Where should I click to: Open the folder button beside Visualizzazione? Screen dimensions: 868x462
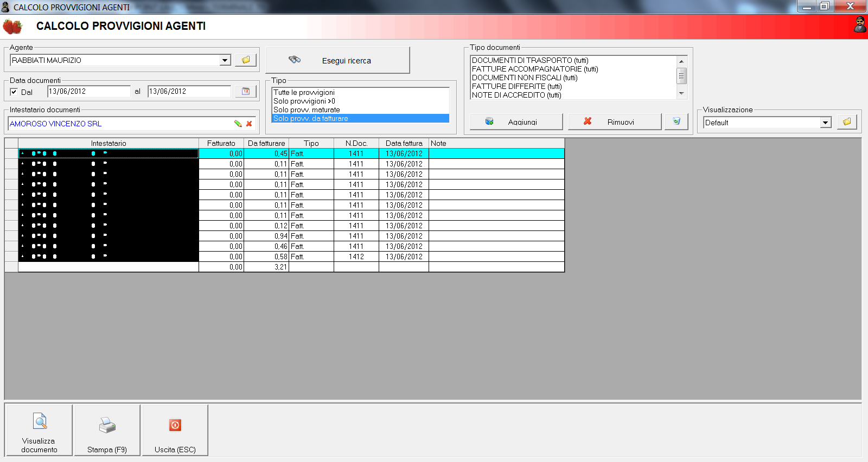847,122
